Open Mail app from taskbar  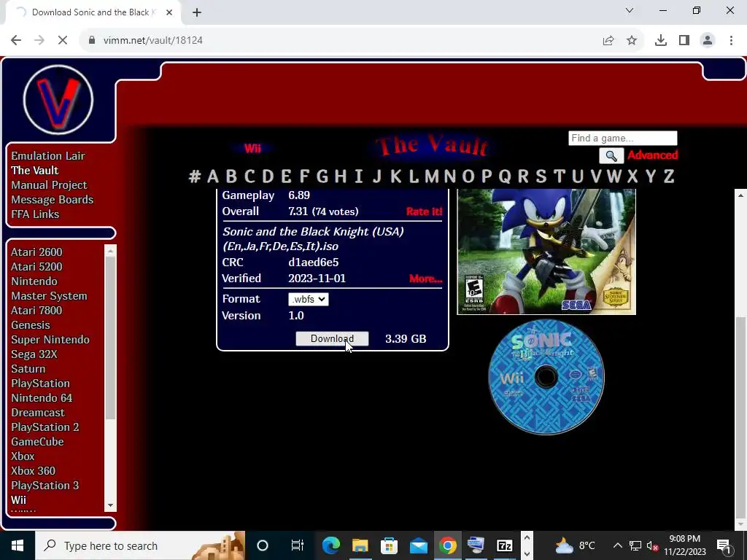418,545
